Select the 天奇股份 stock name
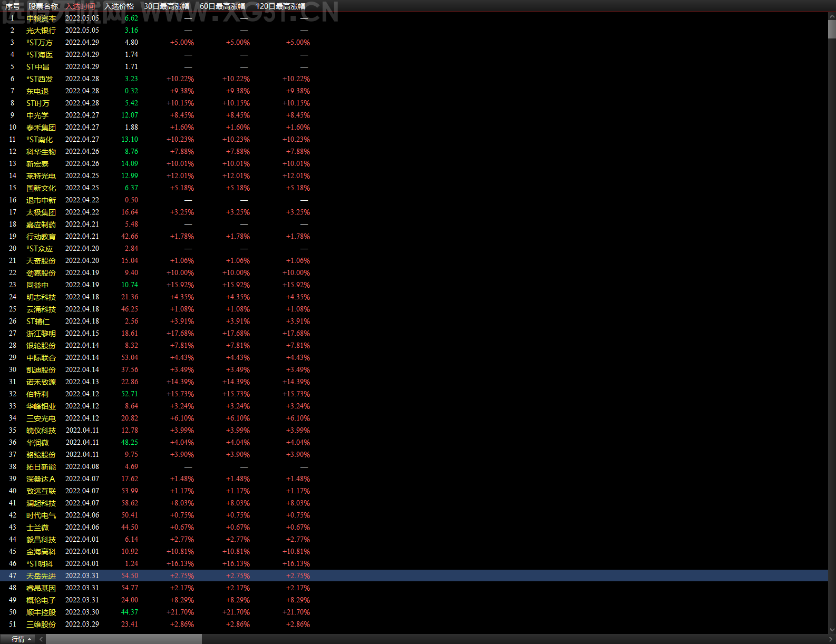 pyautogui.click(x=41, y=261)
